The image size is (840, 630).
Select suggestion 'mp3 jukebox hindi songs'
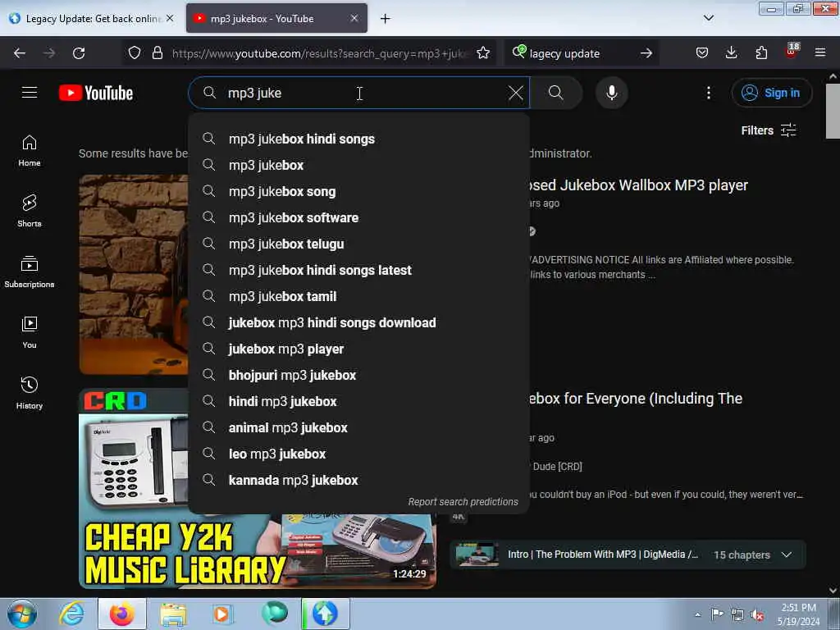[x=359, y=139]
